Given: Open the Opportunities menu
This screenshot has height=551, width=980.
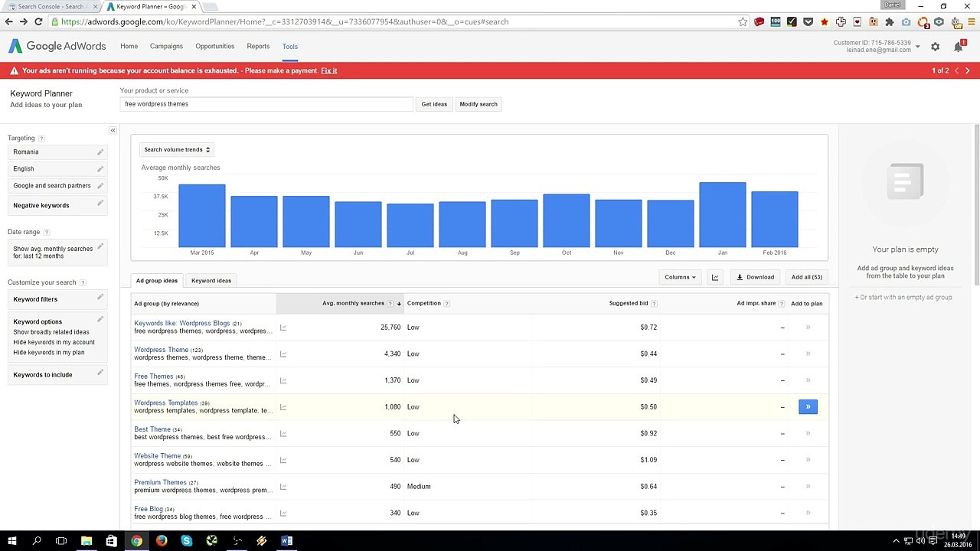Looking at the screenshot, I should [x=214, y=46].
